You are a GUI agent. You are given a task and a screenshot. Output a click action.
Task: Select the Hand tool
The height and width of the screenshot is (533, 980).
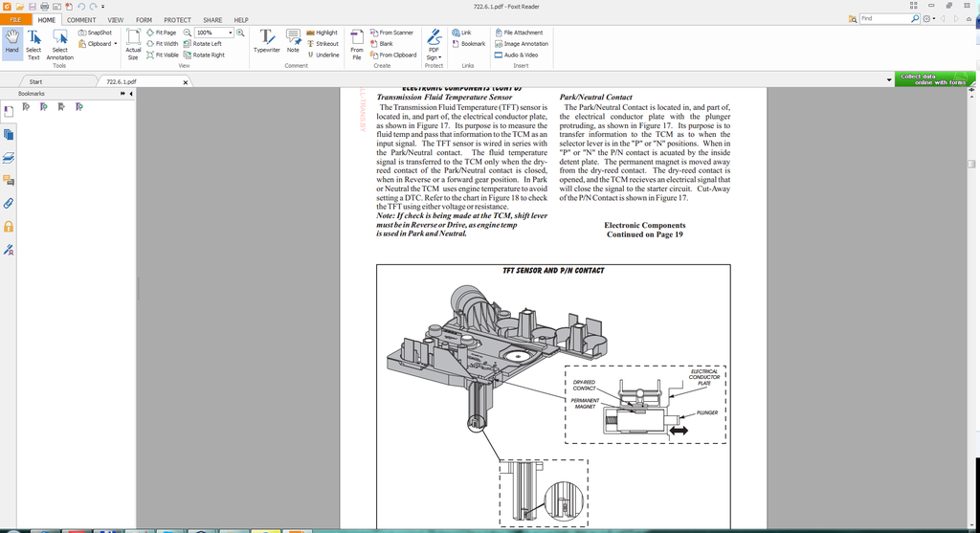point(11,41)
